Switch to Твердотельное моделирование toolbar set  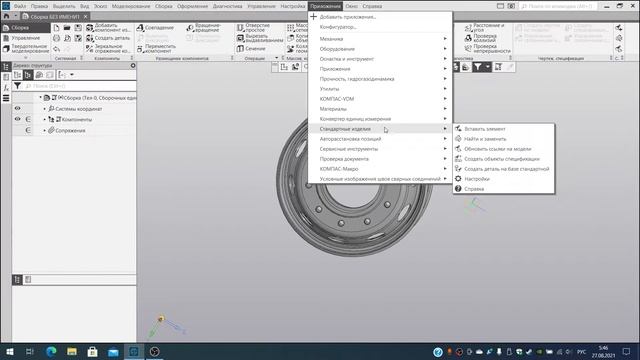pos(25,49)
